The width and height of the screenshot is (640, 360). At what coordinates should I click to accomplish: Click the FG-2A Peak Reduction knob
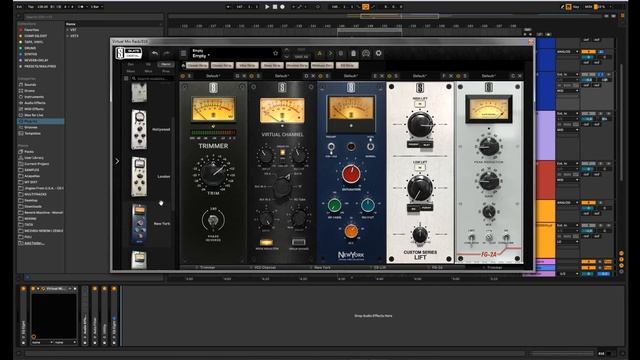(489, 146)
